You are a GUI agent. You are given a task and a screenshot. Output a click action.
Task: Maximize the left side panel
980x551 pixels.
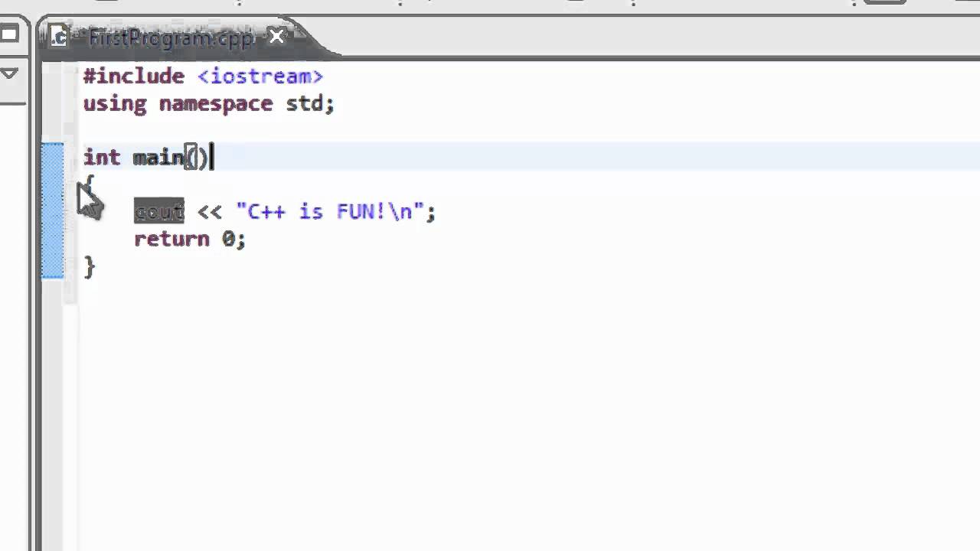pyautogui.click(x=8, y=34)
